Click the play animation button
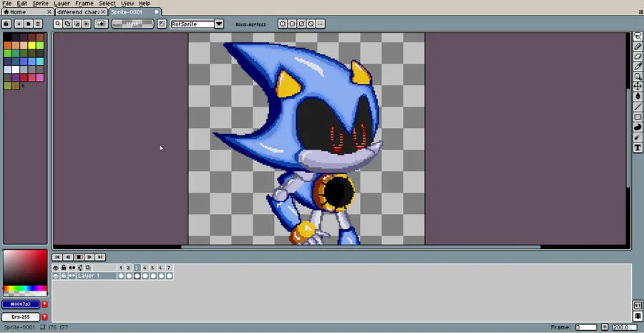The image size is (644, 333). [x=79, y=257]
